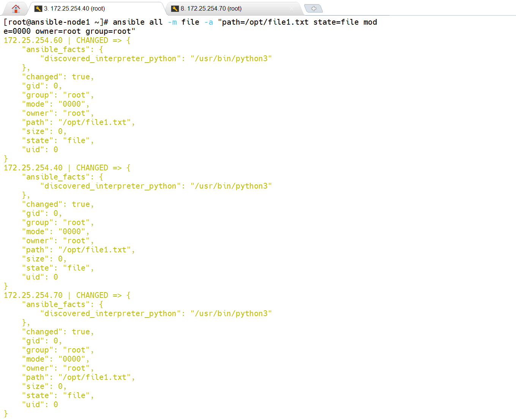Click discovered_interpreter_python line under host 172.25.254.60
The height and width of the screenshot is (420, 516).
click(x=156, y=58)
